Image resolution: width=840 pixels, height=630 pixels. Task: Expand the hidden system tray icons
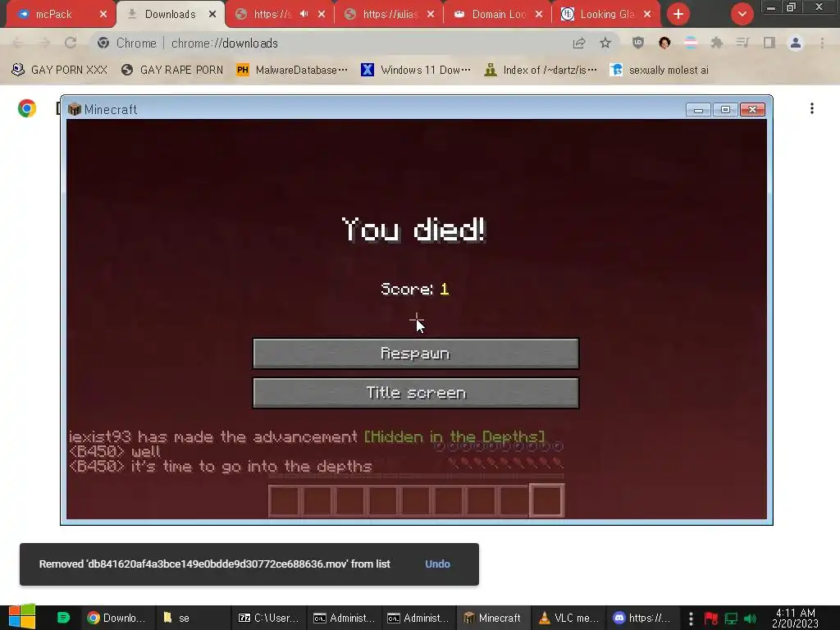[691, 619]
